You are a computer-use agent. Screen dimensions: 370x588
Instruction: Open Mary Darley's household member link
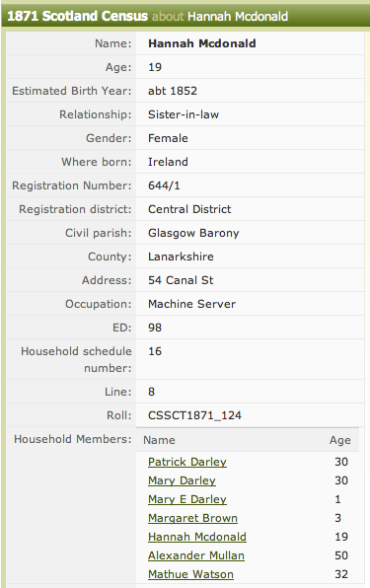[182, 480]
